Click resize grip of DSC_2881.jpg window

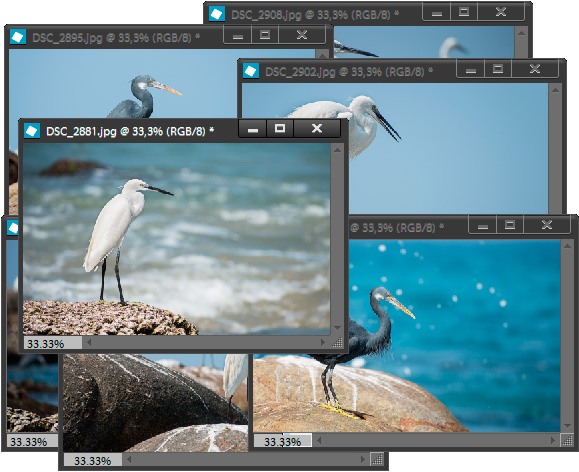click(337, 343)
